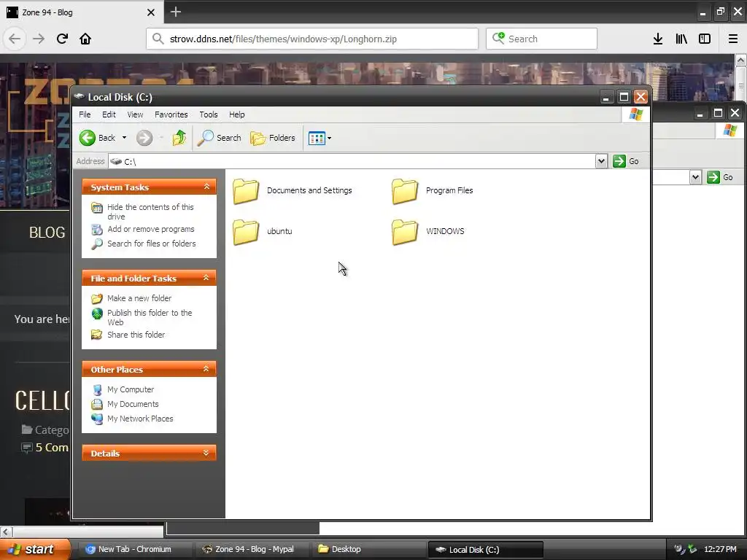
Task: Open address bar dropdown in Local Disk window
Action: click(x=601, y=161)
